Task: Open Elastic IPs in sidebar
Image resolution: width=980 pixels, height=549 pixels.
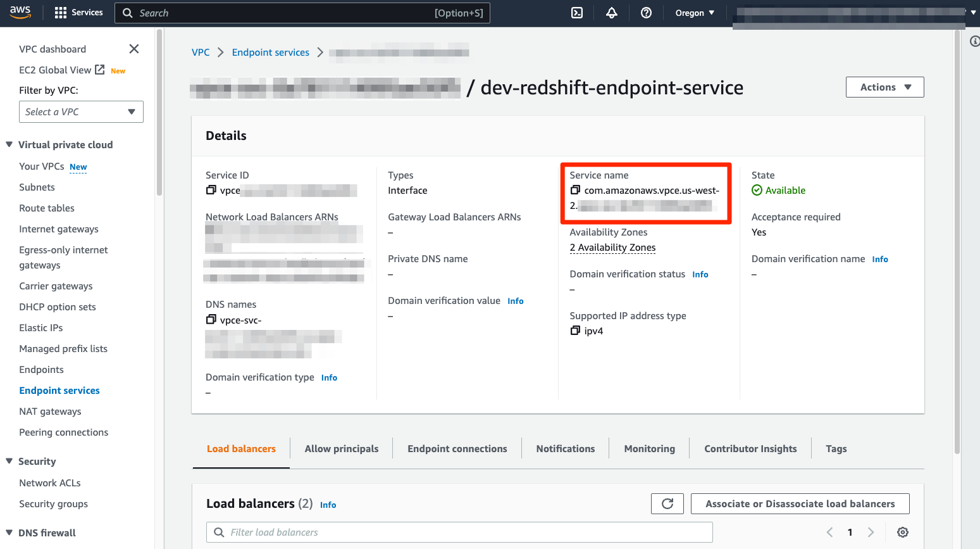Action: [x=41, y=327]
